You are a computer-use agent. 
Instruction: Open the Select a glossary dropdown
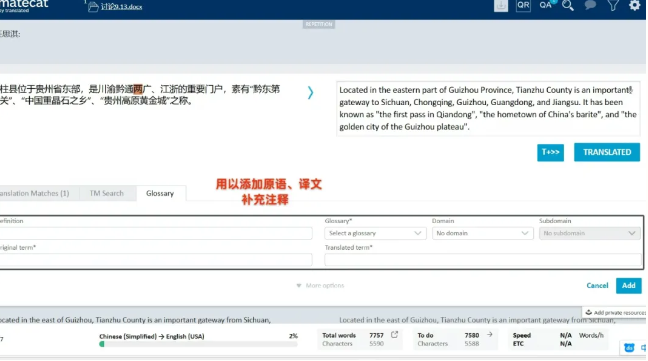pos(375,233)
